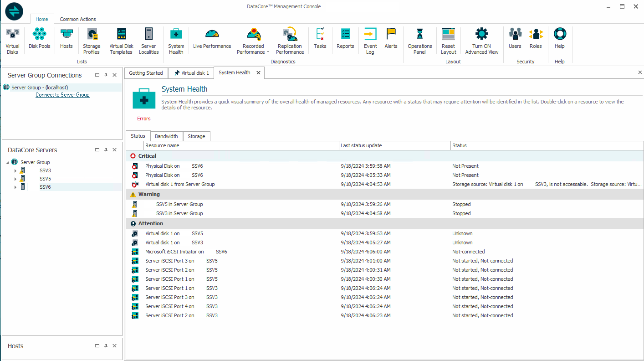Close the System Health tab
644x361 pixels.
pos(258,72)
